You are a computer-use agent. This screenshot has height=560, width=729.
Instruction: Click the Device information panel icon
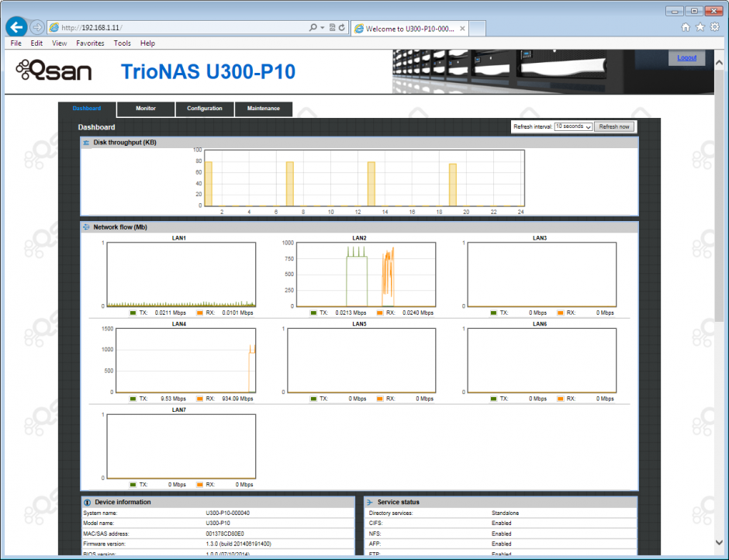click(87, 503)
